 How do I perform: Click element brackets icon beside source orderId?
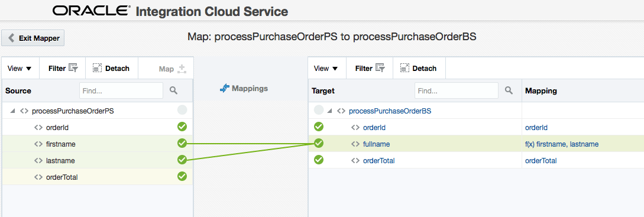pyautogui.click(x=38, y=128)
